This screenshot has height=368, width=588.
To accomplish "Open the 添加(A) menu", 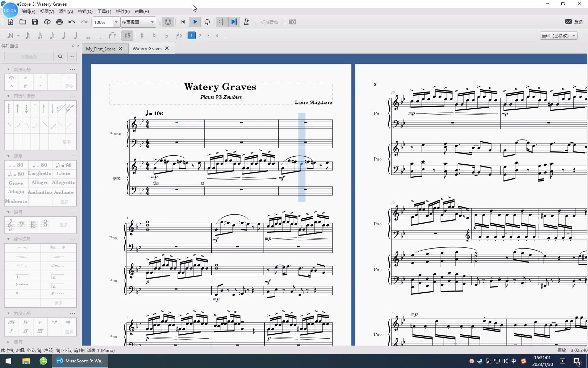I will [66, 12].
